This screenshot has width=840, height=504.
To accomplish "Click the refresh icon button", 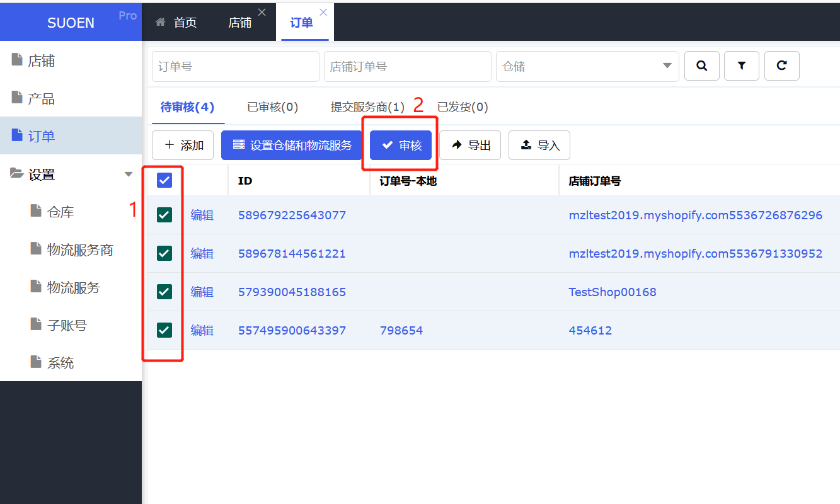I will [x=782, y=66].
